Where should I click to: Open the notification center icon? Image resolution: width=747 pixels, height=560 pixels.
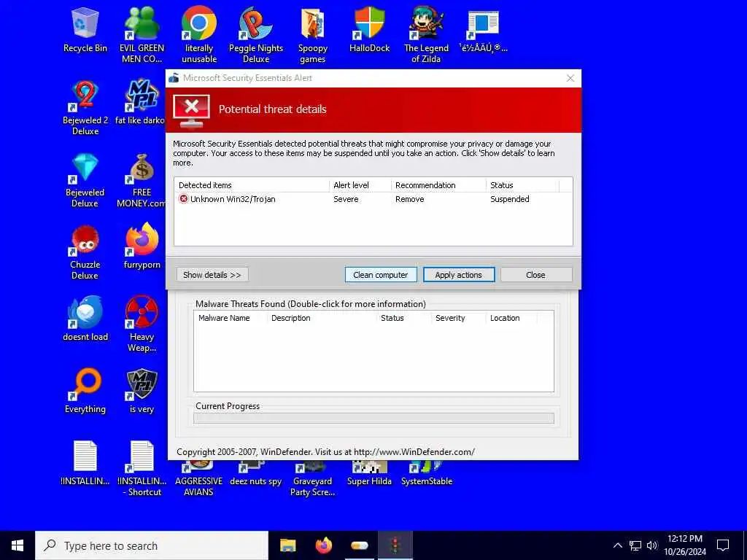point(723,545)
